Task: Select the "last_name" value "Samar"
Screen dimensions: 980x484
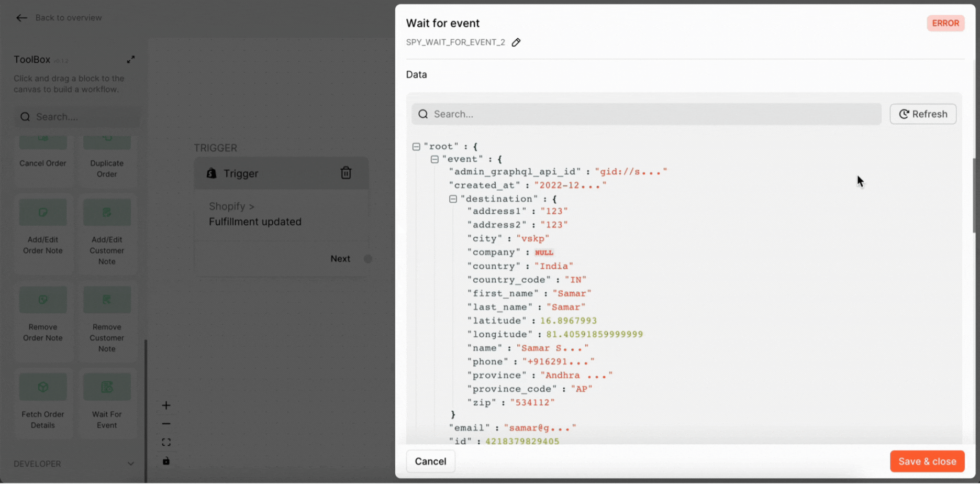Action: [566, 307]
